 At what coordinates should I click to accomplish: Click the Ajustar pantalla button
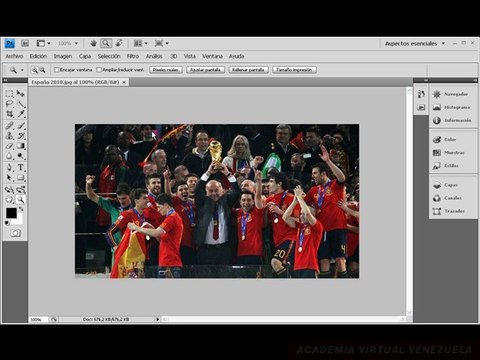pyautogui.click(x=206, y=70)
